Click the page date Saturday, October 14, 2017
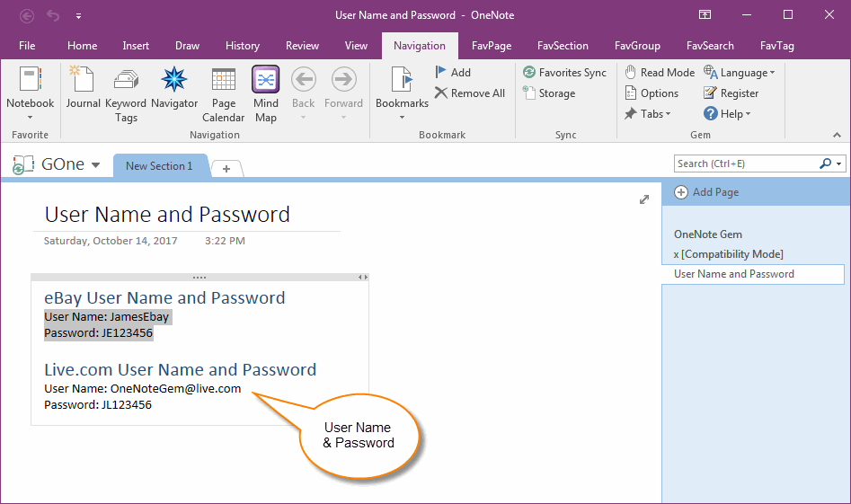 coord(111,241)
